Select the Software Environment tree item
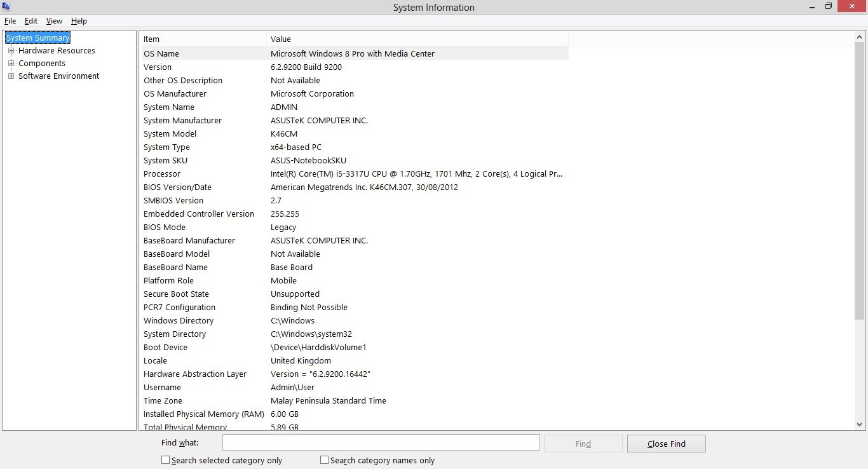 point(58,76)
